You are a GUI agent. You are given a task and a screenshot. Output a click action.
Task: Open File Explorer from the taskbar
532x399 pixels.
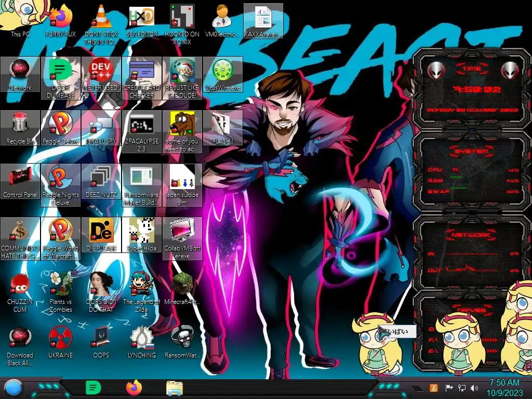pyautogui.click(x=175, y=388)
